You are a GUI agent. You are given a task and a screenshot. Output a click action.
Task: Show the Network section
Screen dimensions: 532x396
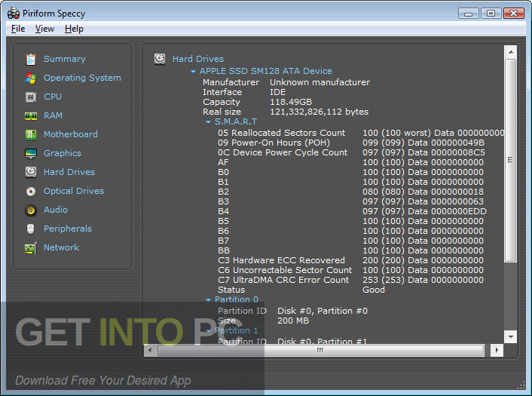pos(61,247)
